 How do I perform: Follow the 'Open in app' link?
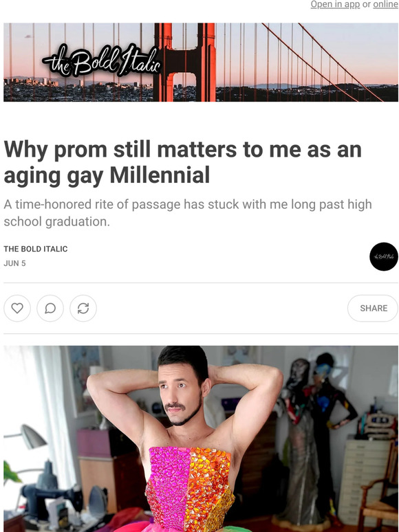pyautogui.click(x=335, y=4)
